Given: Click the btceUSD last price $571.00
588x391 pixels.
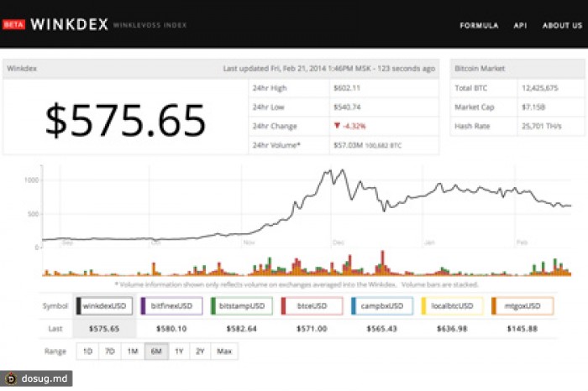Looking at the screenshot, I should (x=312, y=329).
